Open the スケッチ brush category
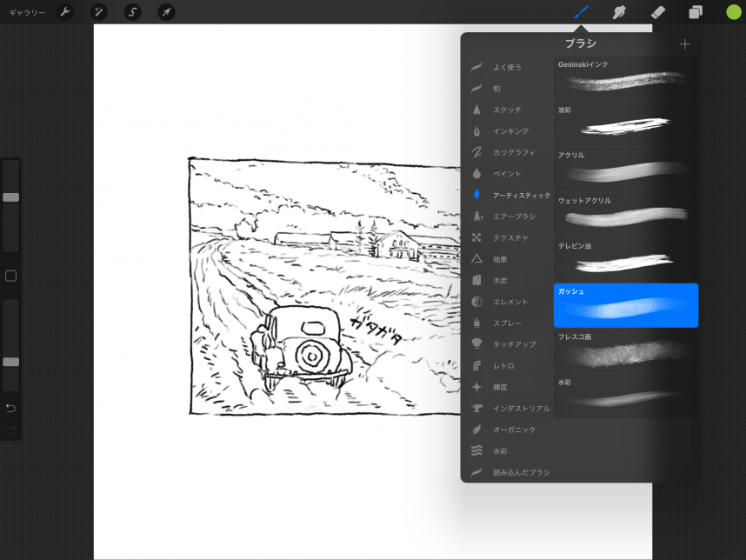The image size is (746, 560). [x=507, y=110]
